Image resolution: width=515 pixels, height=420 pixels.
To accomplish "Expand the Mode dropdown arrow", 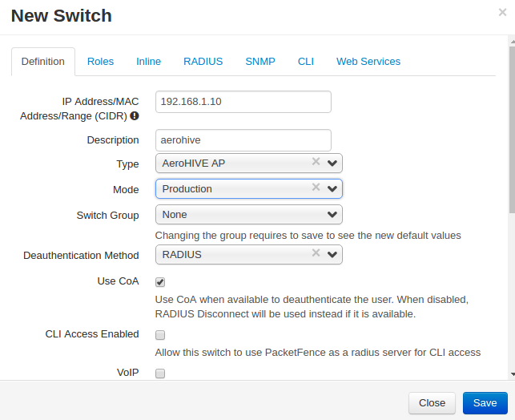I will pyautogui.click(x=332, y=189).
